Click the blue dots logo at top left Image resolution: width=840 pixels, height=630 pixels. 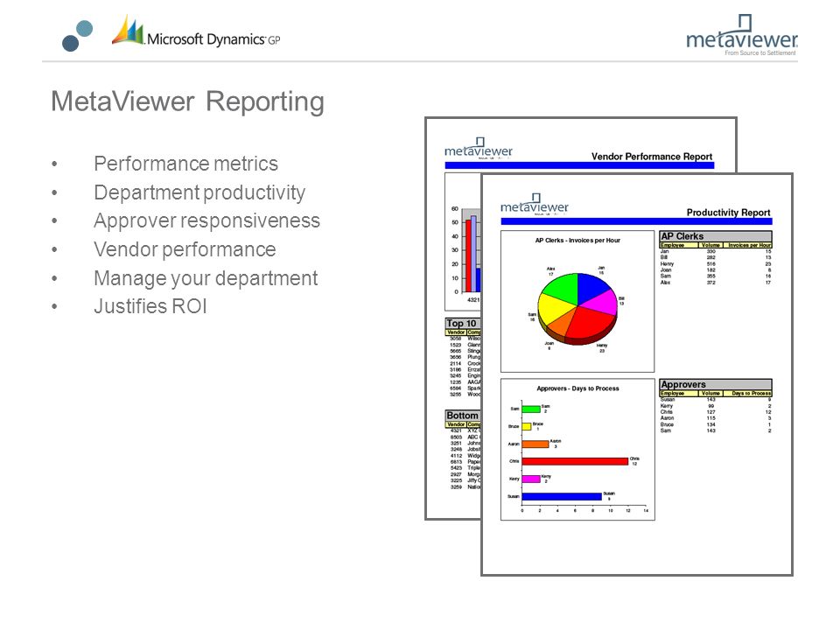(x=78, y=36)
